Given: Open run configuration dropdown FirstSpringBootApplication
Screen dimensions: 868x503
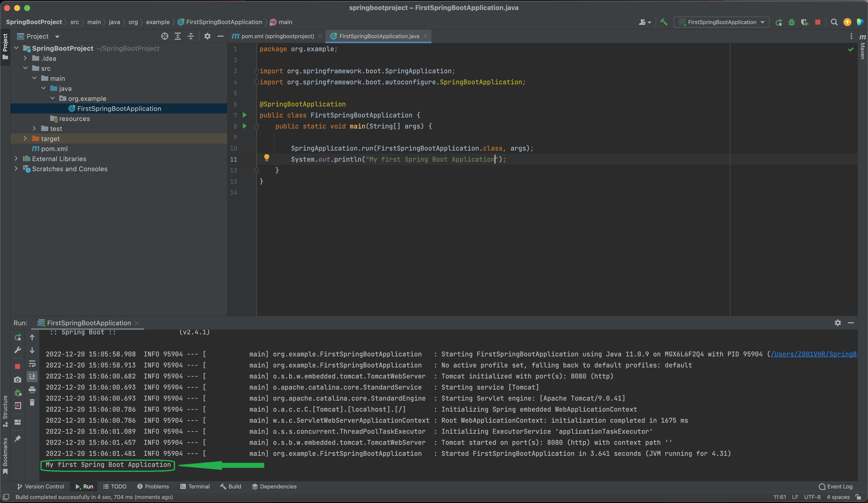Looking at the screenshot, I should [x=722, y=22].
